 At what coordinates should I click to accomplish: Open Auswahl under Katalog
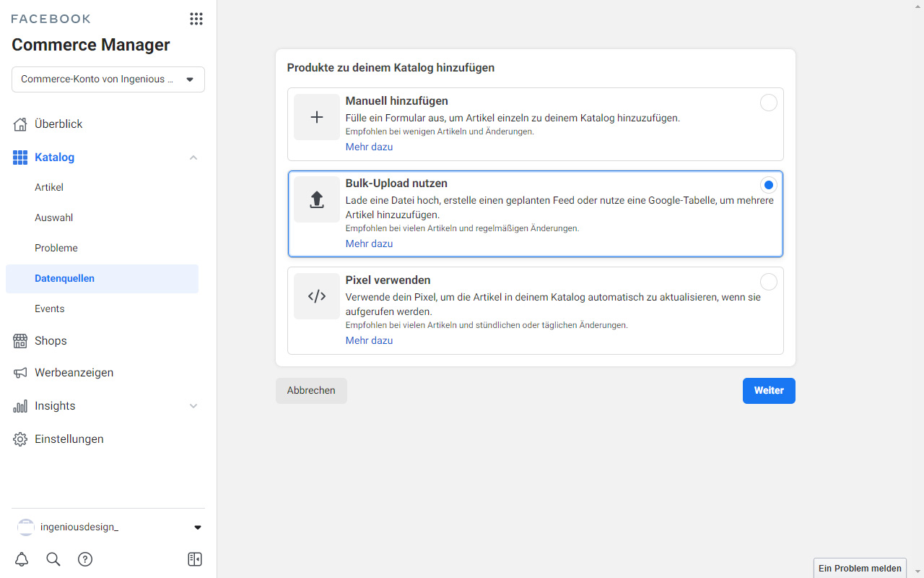coord(53,217)
